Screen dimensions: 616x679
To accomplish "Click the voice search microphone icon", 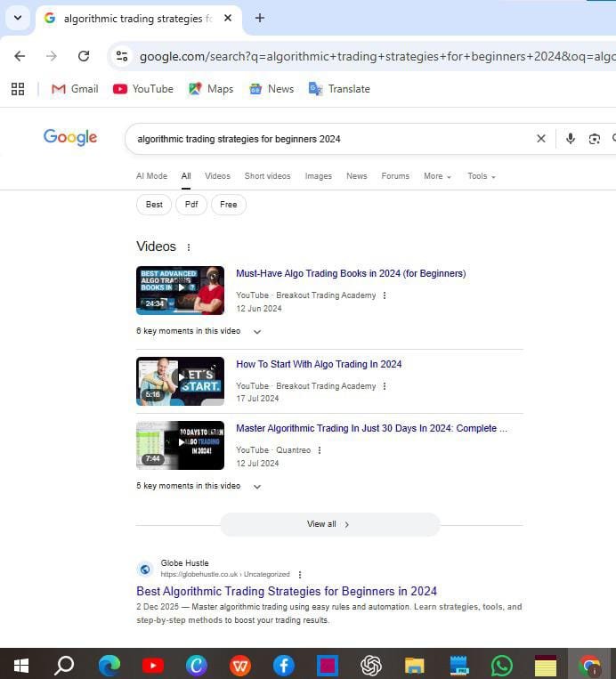I will (571, 139).
